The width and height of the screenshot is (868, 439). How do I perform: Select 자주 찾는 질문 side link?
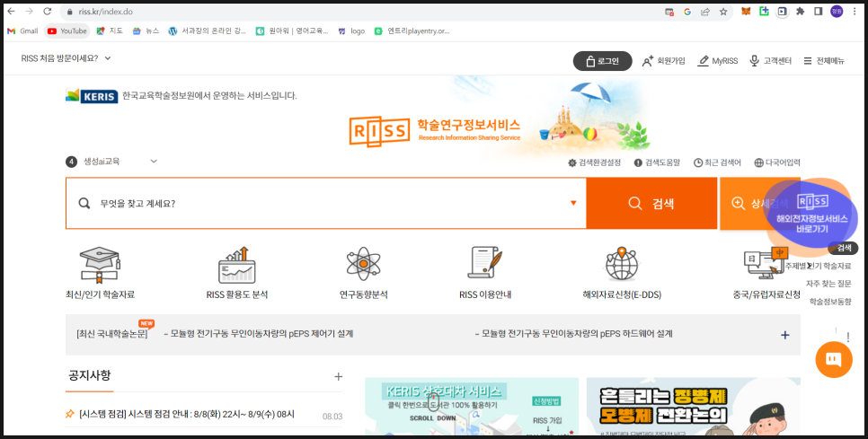point(828,284)
